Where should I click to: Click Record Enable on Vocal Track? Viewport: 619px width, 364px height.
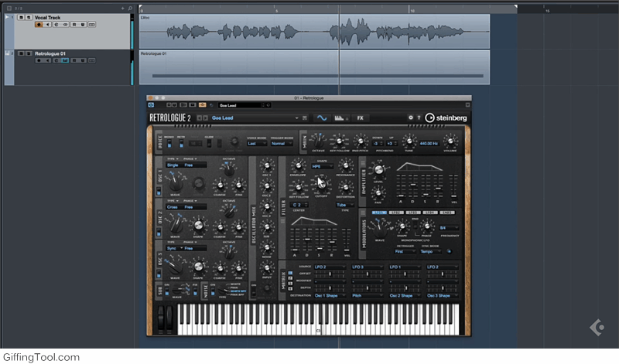[x=39, y=25]
